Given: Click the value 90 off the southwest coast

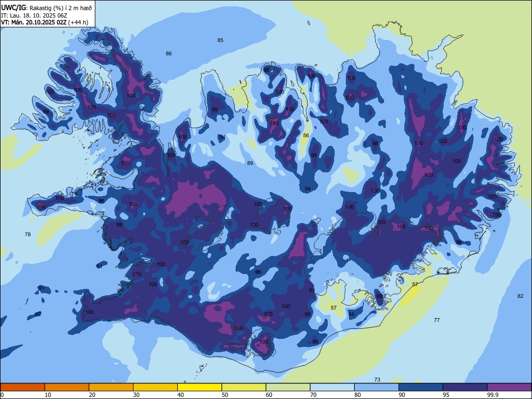Looking at the screenshot, I should [38, 314].
